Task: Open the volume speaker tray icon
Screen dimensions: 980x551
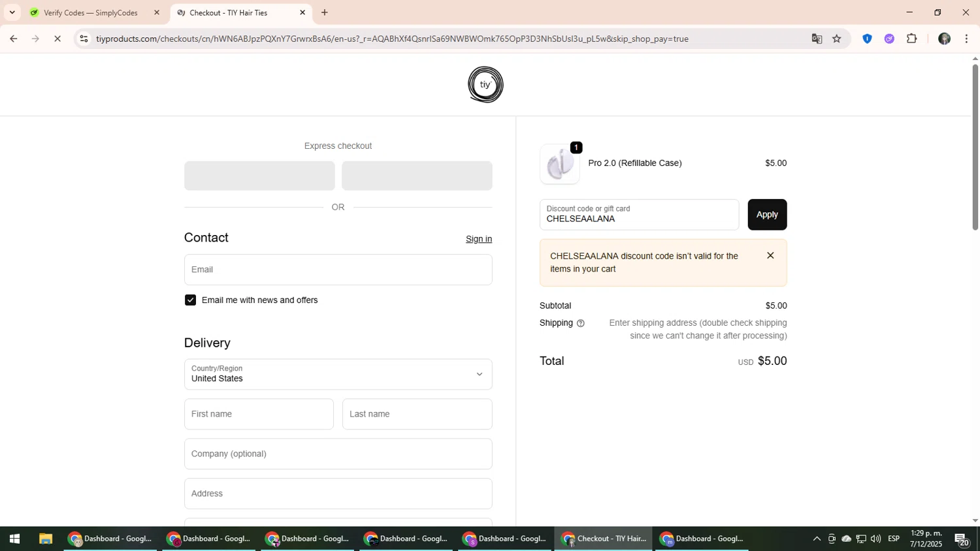Action: [875, 539]
